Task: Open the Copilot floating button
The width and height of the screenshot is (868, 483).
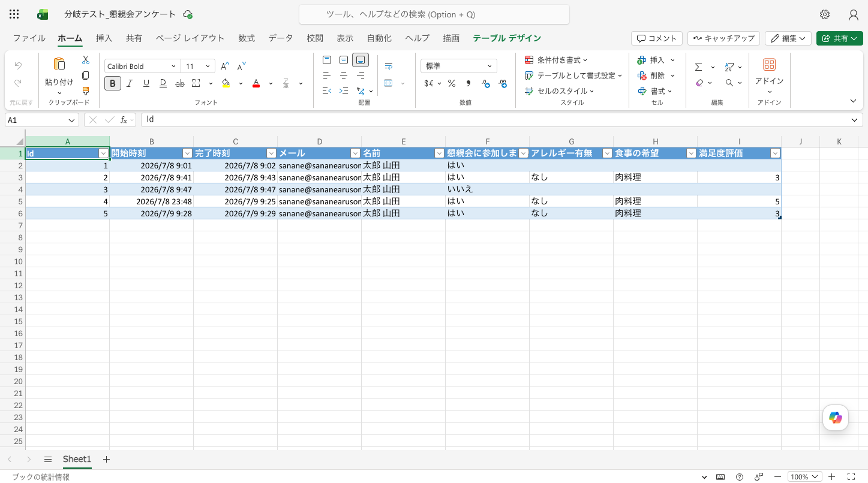Action: (x=836, y=418)
